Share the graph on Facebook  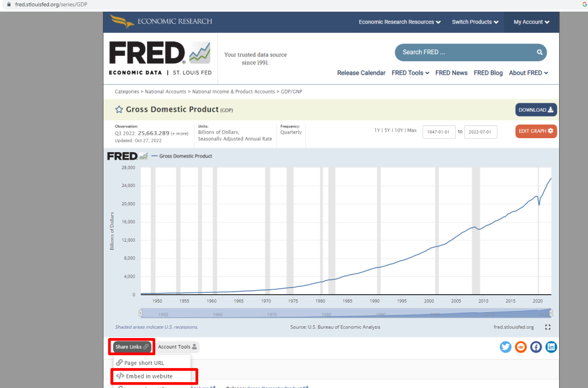tap(536, 347)
